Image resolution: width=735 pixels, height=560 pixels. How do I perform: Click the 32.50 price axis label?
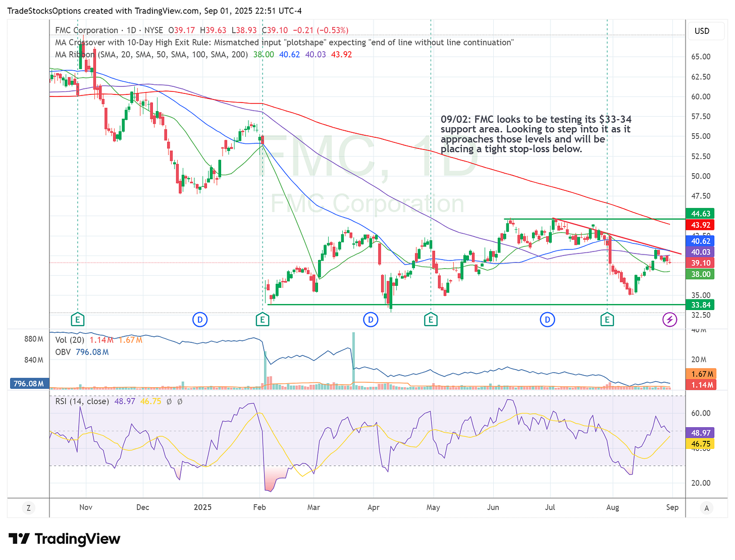(701, 315)
